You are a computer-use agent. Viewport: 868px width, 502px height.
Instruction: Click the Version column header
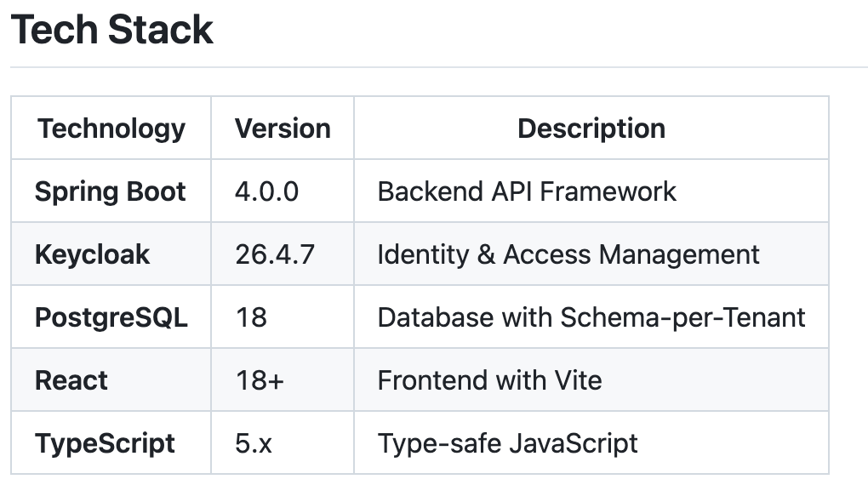(283, 128)
